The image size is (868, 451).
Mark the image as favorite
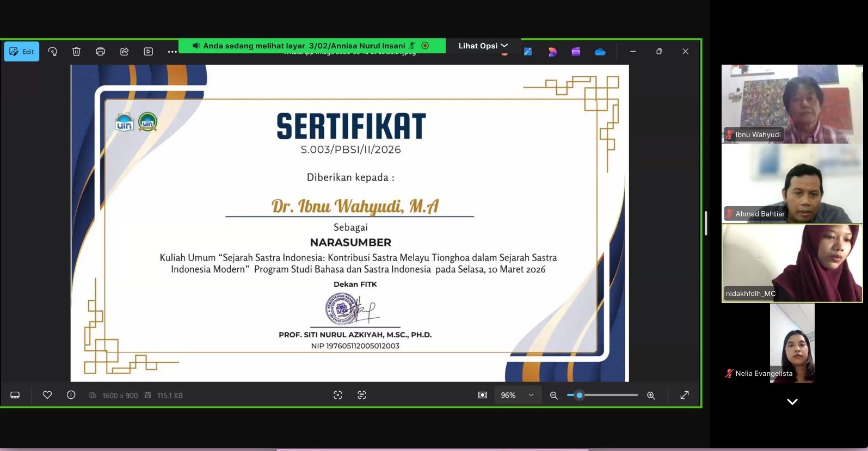pyautogui.click(x=47, y=396)
